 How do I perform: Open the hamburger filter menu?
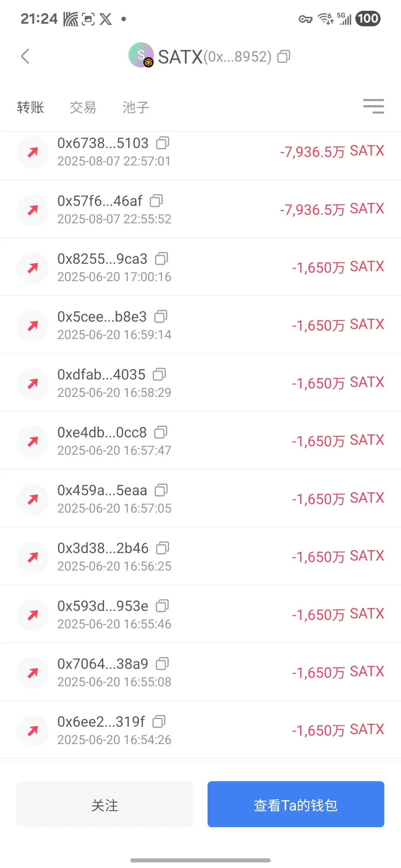pos(374,106)
